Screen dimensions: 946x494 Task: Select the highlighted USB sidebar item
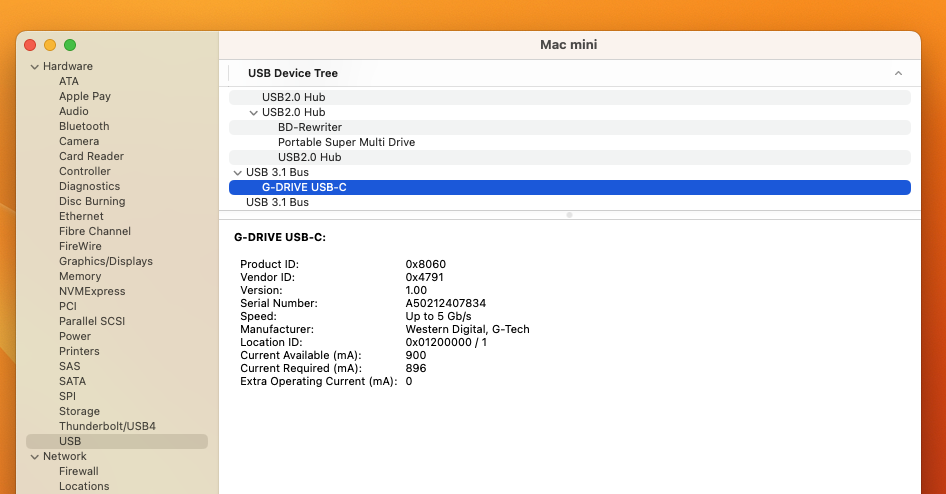(x=117, y=441)
